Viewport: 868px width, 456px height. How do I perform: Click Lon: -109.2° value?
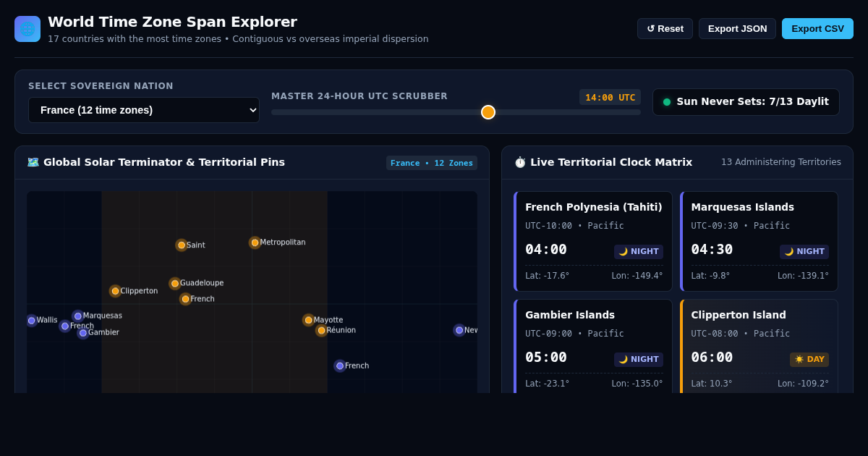(803, 384)
